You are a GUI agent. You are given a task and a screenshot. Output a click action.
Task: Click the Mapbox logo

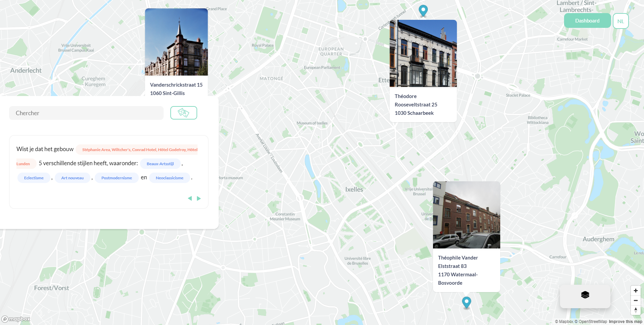click(16, 319)
